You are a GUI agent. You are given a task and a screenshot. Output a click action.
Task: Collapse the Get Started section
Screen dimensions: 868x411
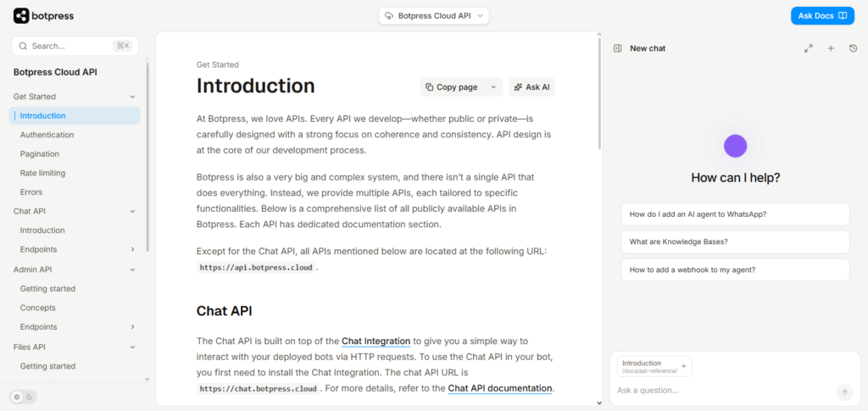tap(132, 97)
